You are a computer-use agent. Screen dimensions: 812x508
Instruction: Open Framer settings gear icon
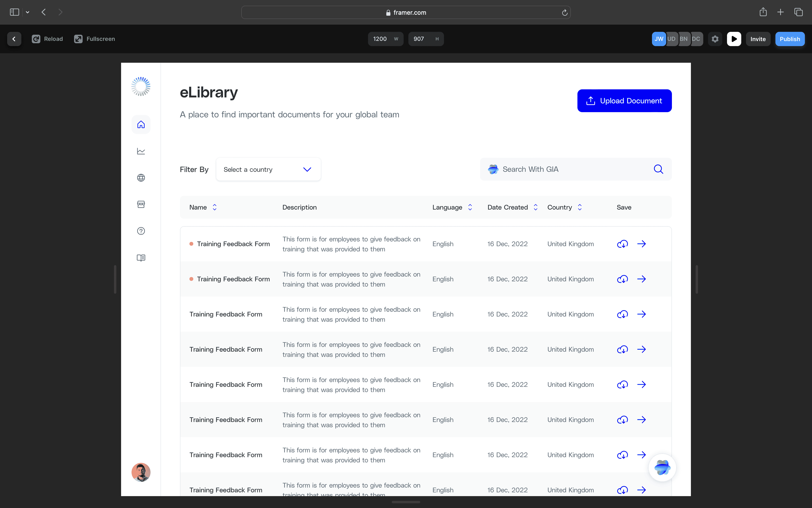[715, 39]
